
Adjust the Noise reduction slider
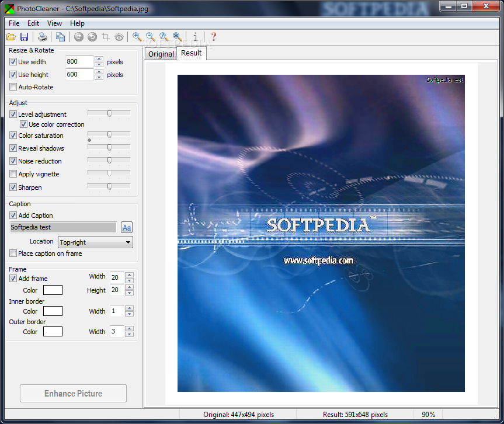(109, 161)
